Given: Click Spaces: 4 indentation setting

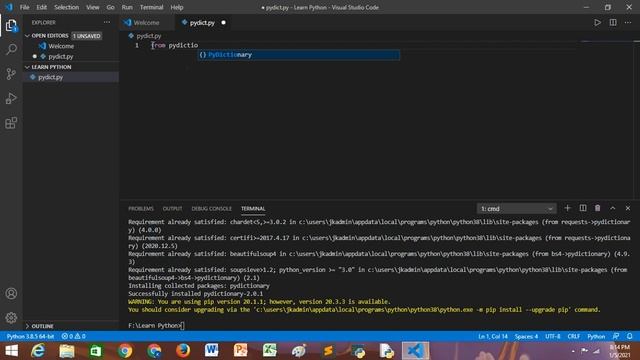Looking at the screenshot, I should pos(526,336).
